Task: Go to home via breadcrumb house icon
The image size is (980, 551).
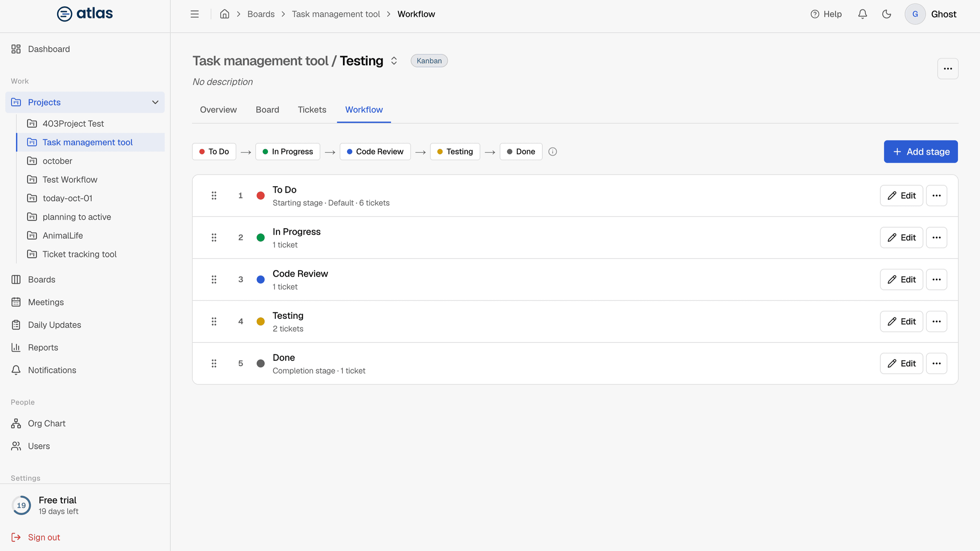Action: [x=224, y=14]
